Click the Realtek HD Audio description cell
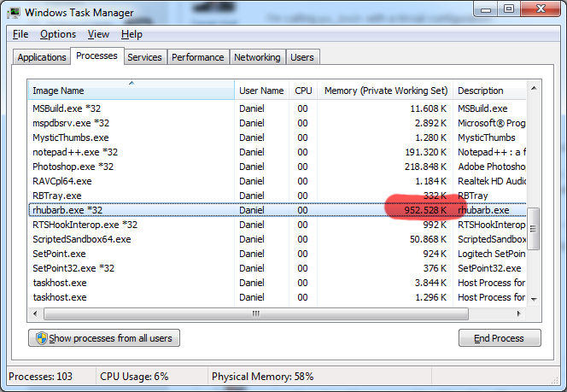567x392 pixels. point(491,181)
